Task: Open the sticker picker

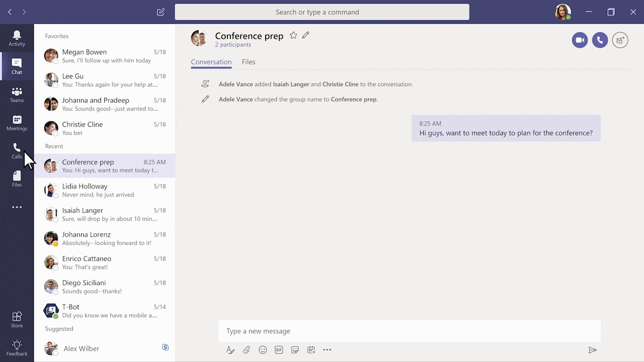Action: coord(295,350)
